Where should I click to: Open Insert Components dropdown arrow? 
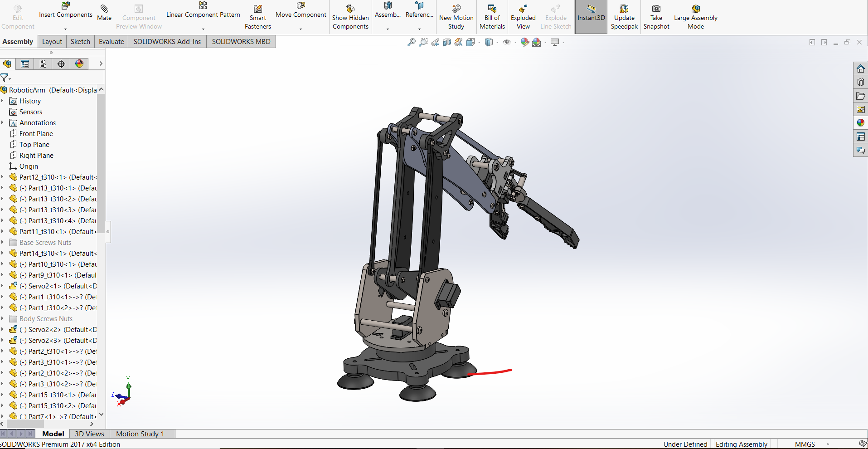click(66, 29)
